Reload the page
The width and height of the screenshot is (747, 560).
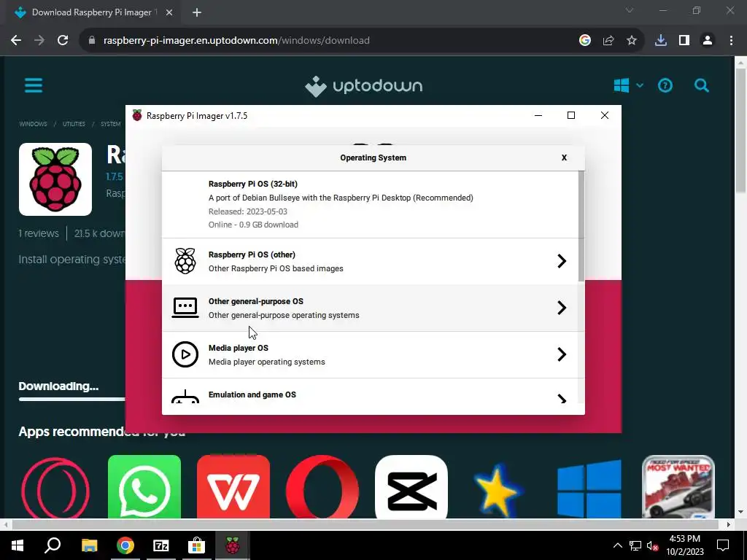(63, 41)
